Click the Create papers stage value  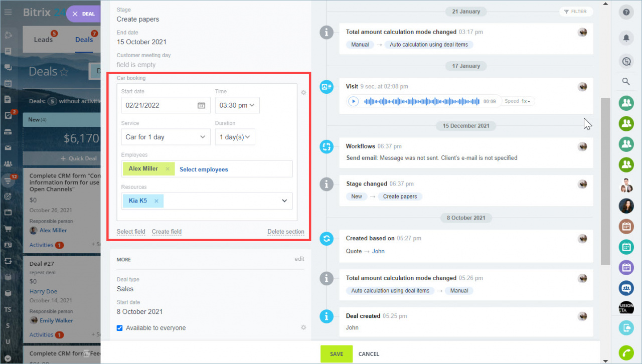pos(138,19)
